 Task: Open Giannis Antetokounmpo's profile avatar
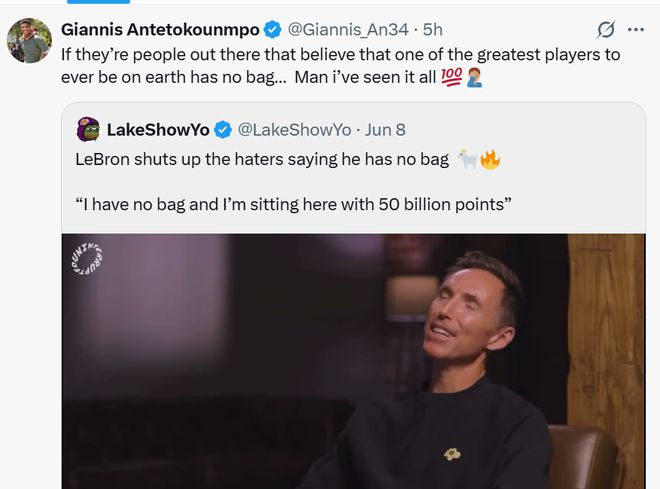click(x=28, y=41)
